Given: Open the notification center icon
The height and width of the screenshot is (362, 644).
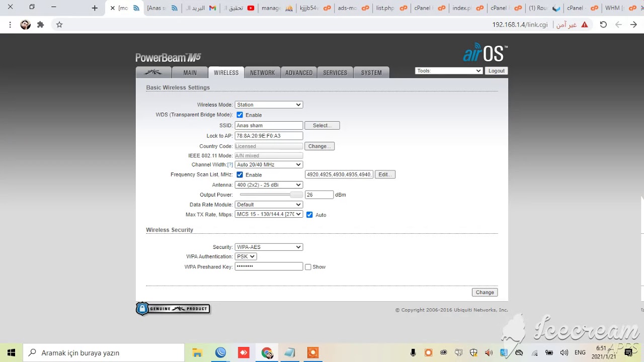Looking at the screenshot, I should 628,352.
